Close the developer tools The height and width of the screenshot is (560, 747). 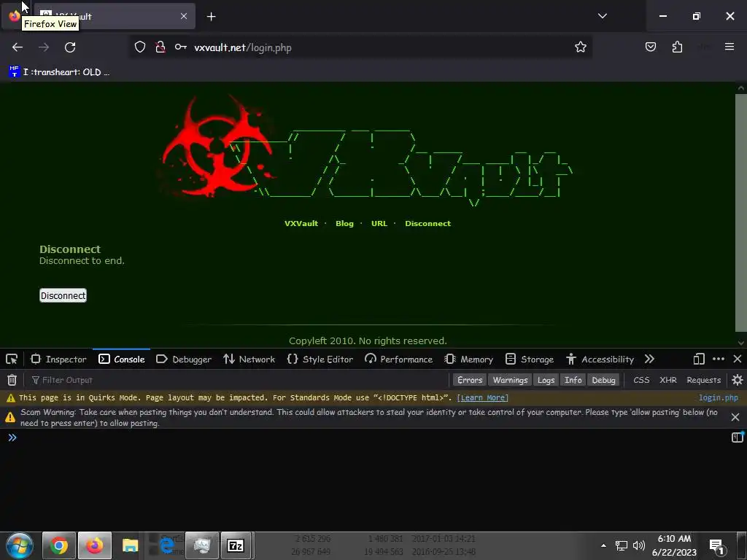point(737,359)
